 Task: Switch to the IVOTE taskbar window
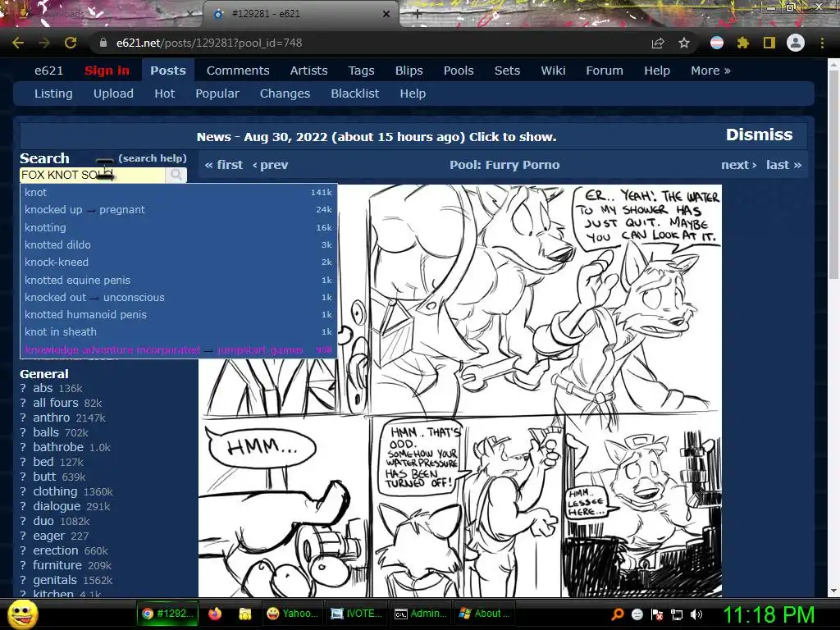coord(356,614)
